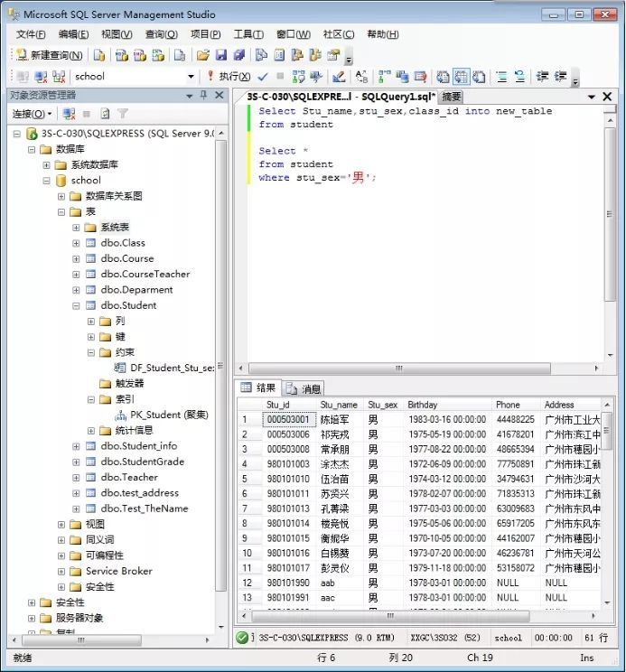
Task: Select the SQLQuery1.sql editor tab
Action: pyautogui.click(x=341, y=97)
